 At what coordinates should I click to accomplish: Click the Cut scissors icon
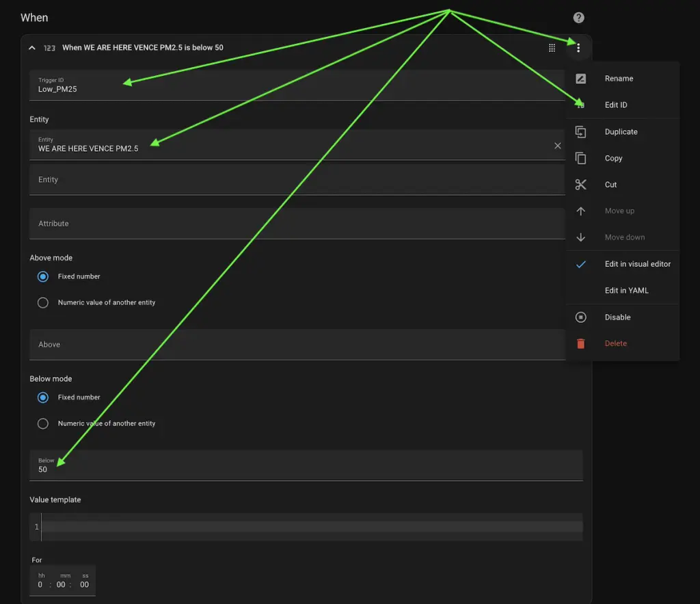tap(580, 185)
